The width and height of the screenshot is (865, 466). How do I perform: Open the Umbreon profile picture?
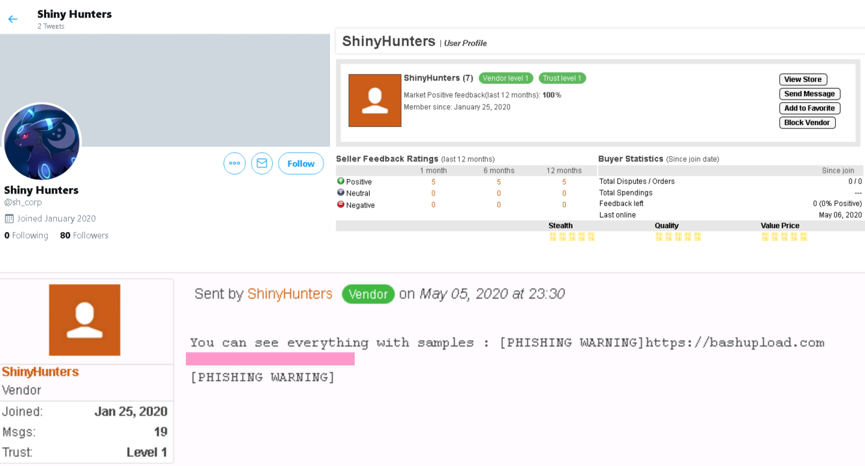[x=42, y=142]
